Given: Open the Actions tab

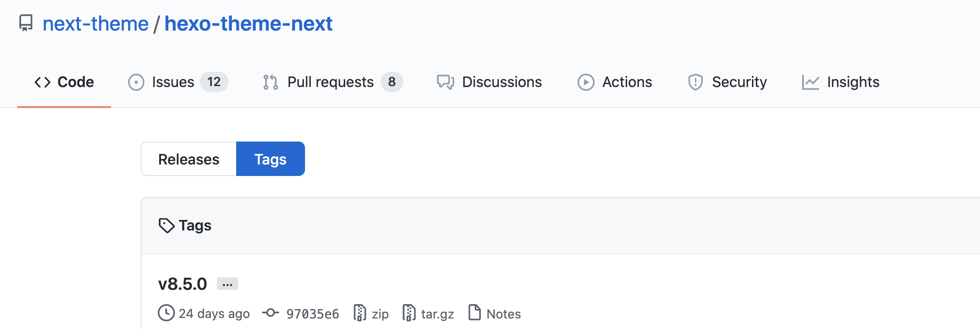Looking at the screenshot, I should [627, 82].
